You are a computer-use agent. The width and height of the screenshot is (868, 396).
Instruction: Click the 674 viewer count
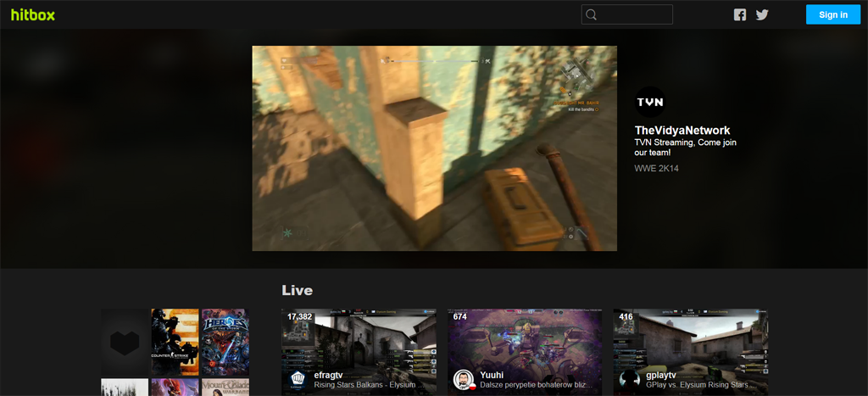click(x=460, y=317)
